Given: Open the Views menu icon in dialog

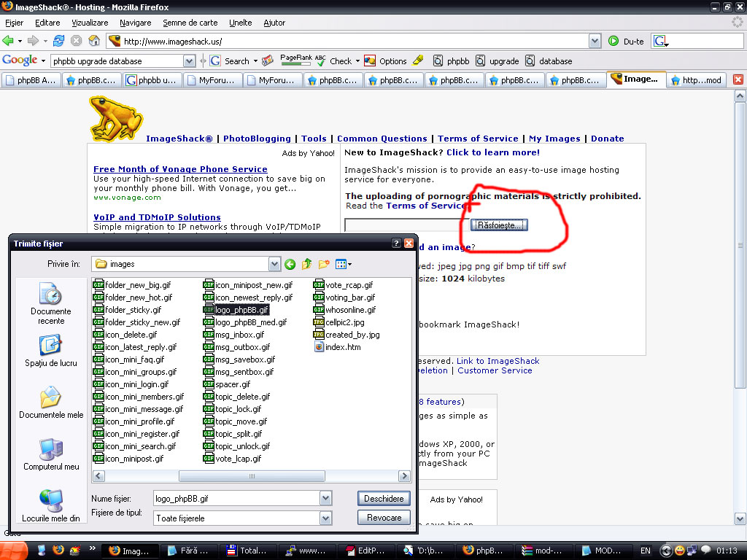Looking at the screenshot, I should (344, 264).
